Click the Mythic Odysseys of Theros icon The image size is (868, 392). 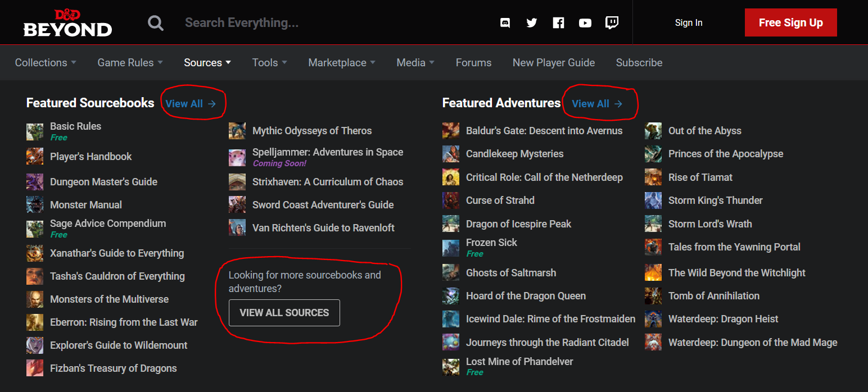coord(237,131)
